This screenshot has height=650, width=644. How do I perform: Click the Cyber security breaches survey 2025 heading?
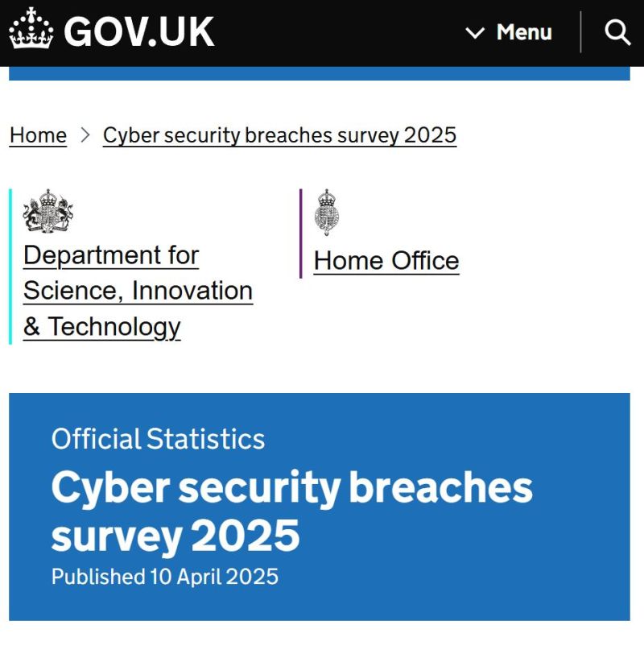291,511
